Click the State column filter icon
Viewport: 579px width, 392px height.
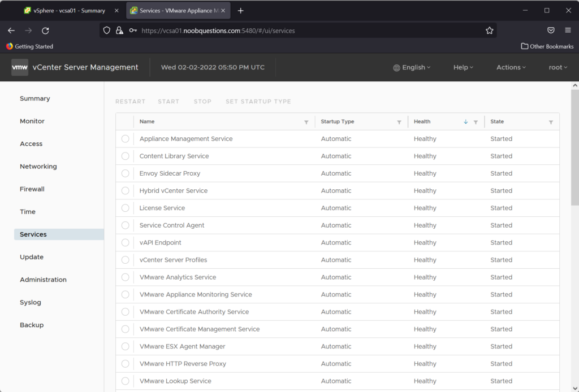tap(551, 122)
